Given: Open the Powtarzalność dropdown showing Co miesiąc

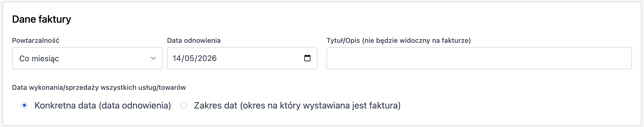Looking at the screenshot, I should click(x=87, y=58).
